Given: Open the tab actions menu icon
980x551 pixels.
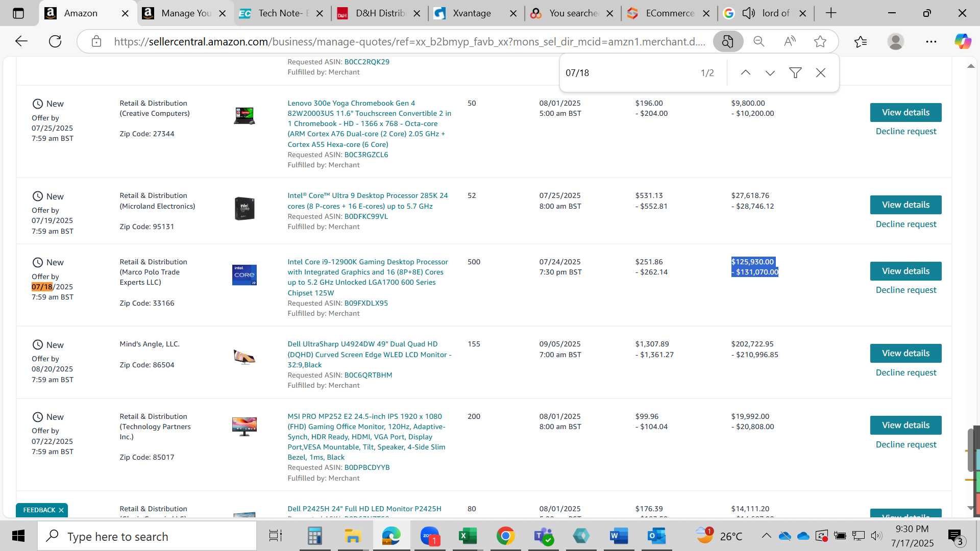Looking at the screenshot, I should (x=18, y=13).
